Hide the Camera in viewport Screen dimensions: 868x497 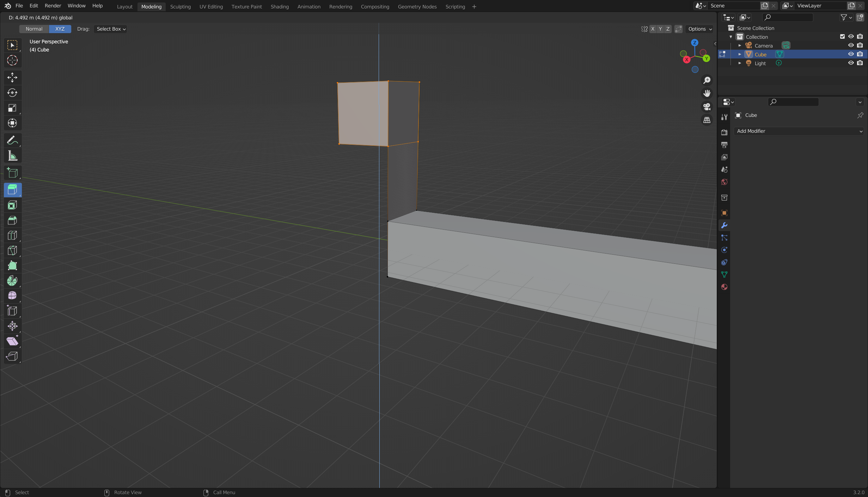click(851, 45)
